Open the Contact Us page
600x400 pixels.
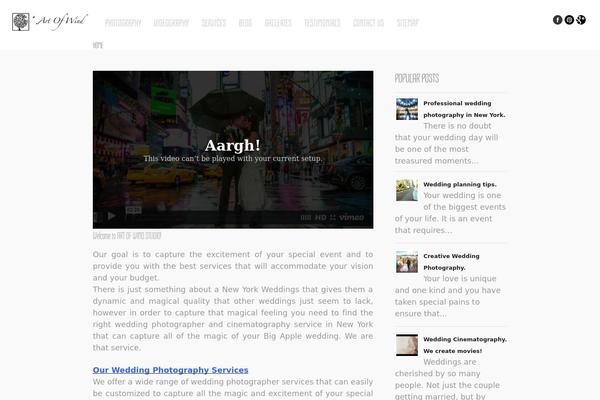(368, 23)
